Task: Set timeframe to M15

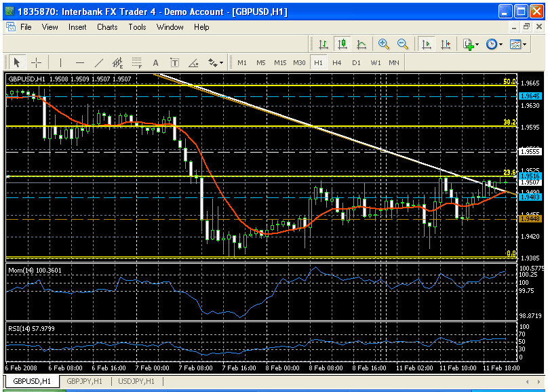Action: (280, 62)
